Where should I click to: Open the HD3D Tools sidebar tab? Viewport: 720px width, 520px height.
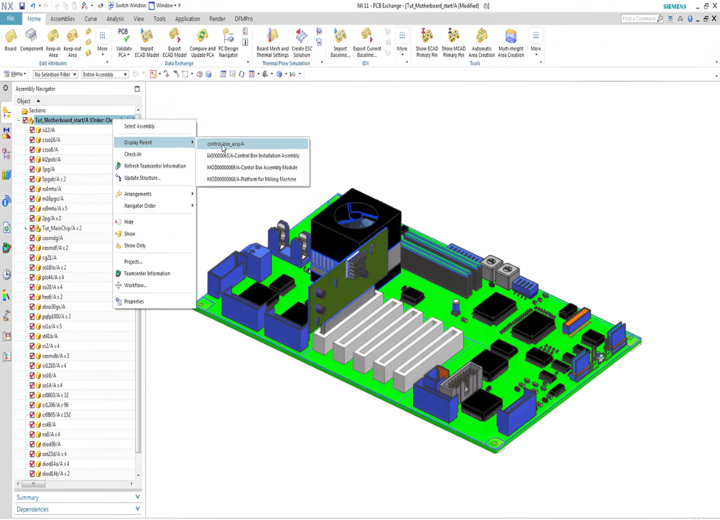[x=6, y=201]
